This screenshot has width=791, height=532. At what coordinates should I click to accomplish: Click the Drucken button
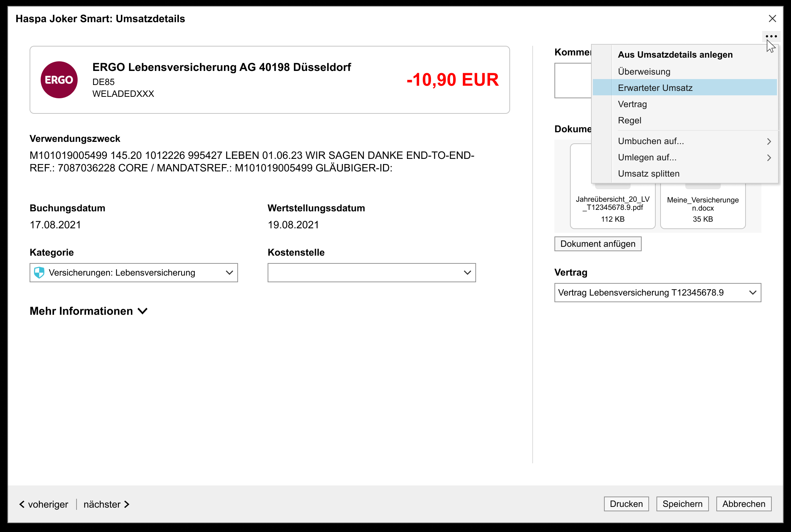(x=627, y=504)
